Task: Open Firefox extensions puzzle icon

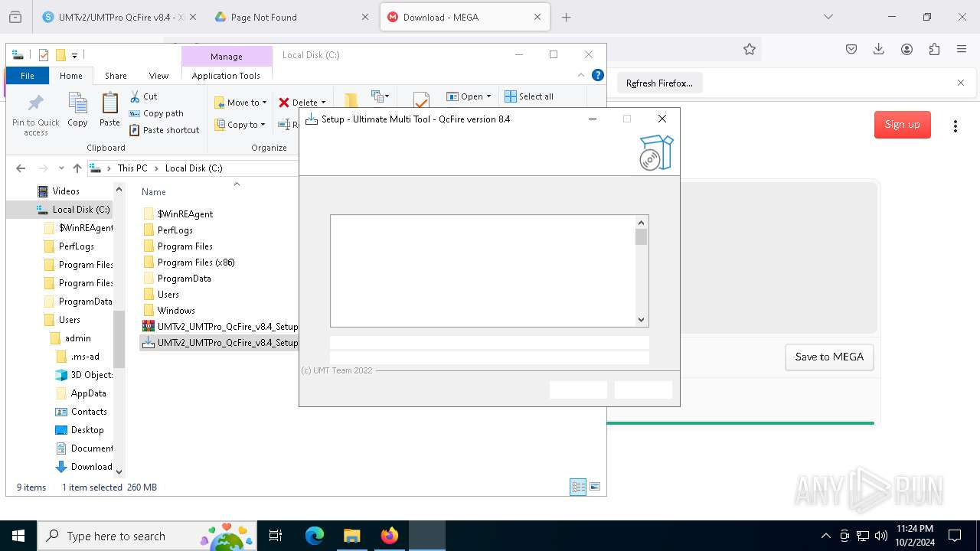Action: 934,49
